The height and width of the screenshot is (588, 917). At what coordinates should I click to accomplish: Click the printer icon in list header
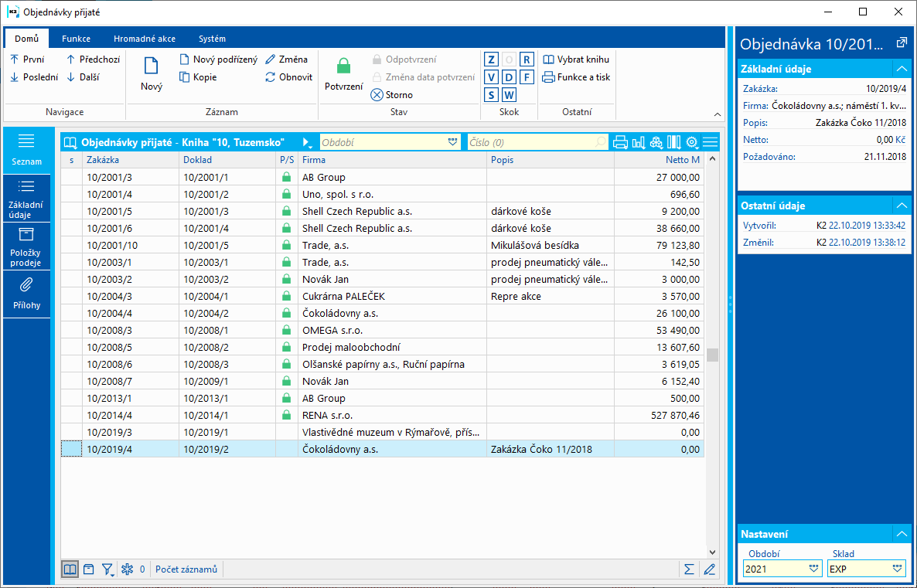coord(620,142)
